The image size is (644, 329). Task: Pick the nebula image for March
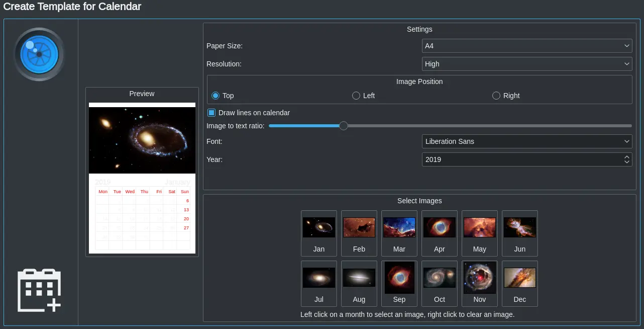tap(399, 227)
